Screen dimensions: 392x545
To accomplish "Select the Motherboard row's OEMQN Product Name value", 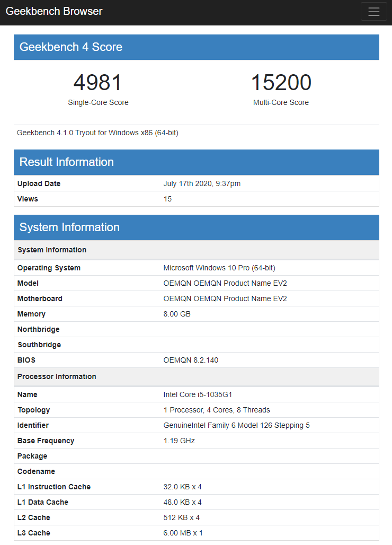I will [x=225, y=298].
